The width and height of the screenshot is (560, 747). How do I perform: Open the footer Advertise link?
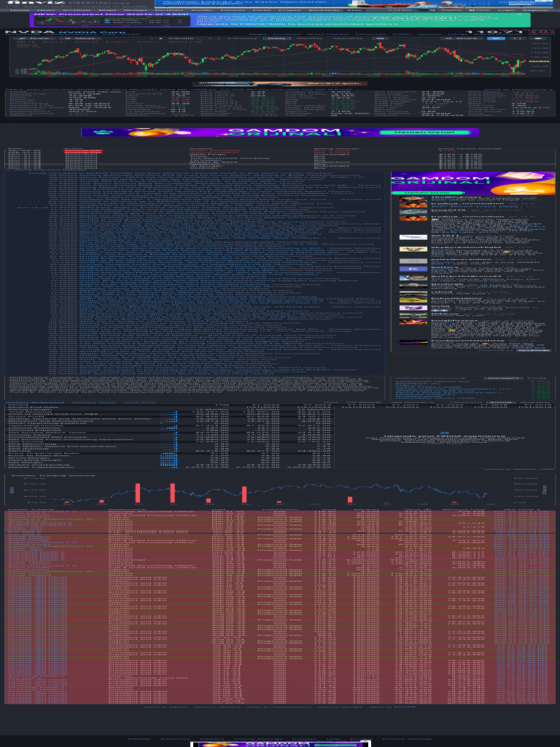coord(175,739)
